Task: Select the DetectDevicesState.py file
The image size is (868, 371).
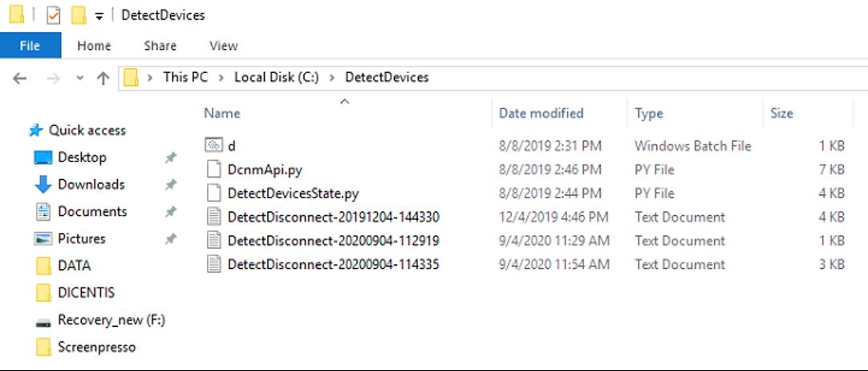Action: point(293,194)
